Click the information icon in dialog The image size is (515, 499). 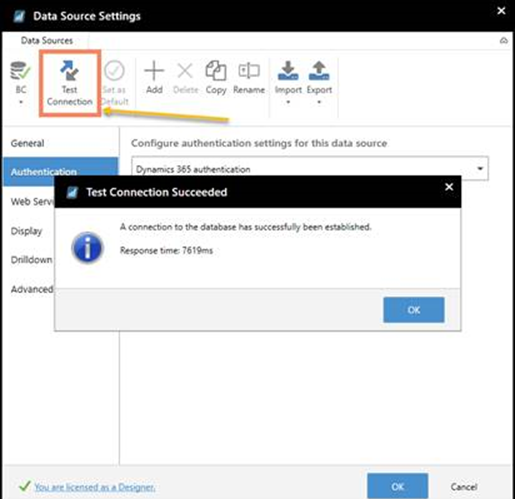(x=87, y=248)
